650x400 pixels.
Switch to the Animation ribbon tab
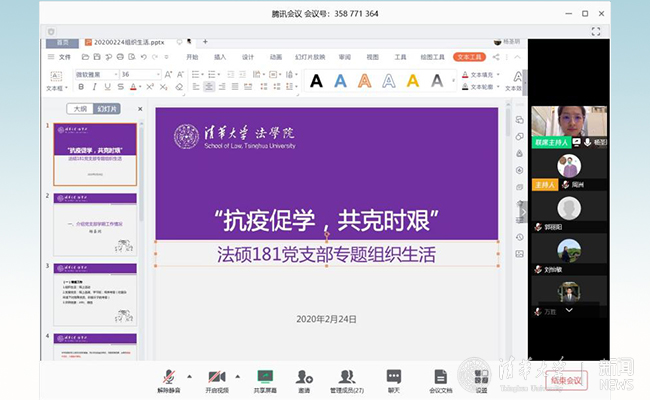point(275,57)
